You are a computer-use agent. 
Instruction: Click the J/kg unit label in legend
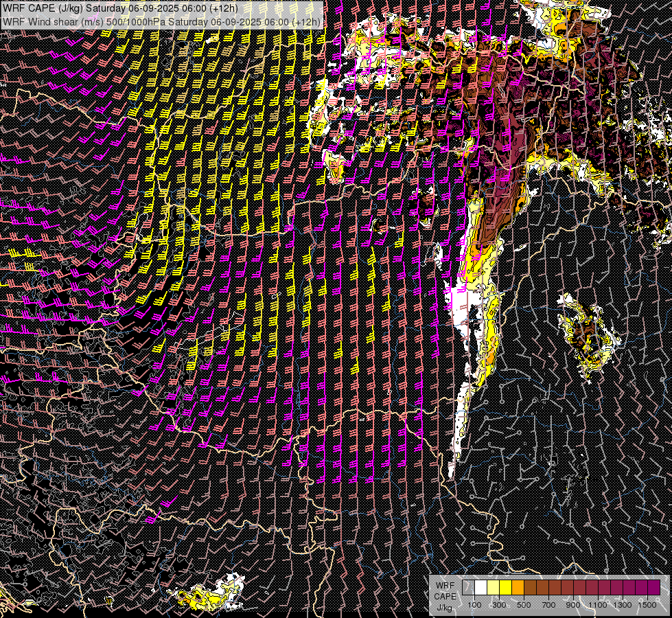(445, 608)
